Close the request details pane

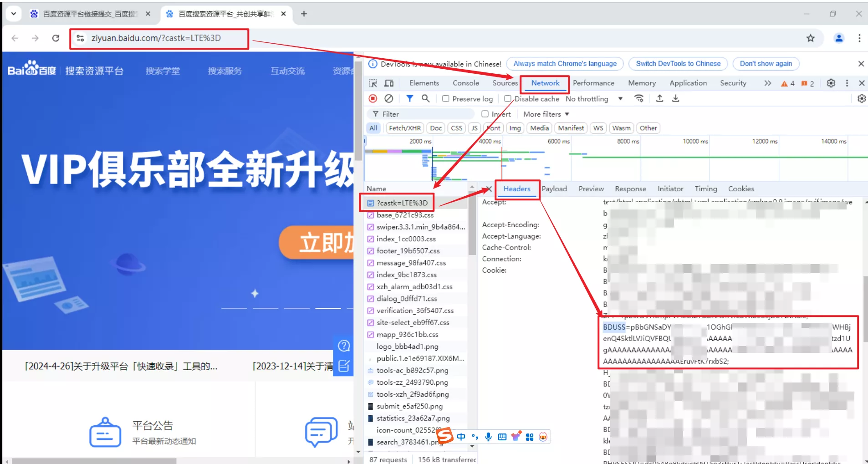pos(489,189)
